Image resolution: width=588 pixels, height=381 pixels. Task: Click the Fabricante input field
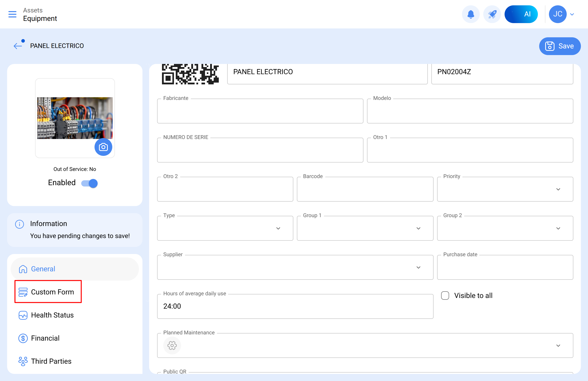(x=260, y=111)
